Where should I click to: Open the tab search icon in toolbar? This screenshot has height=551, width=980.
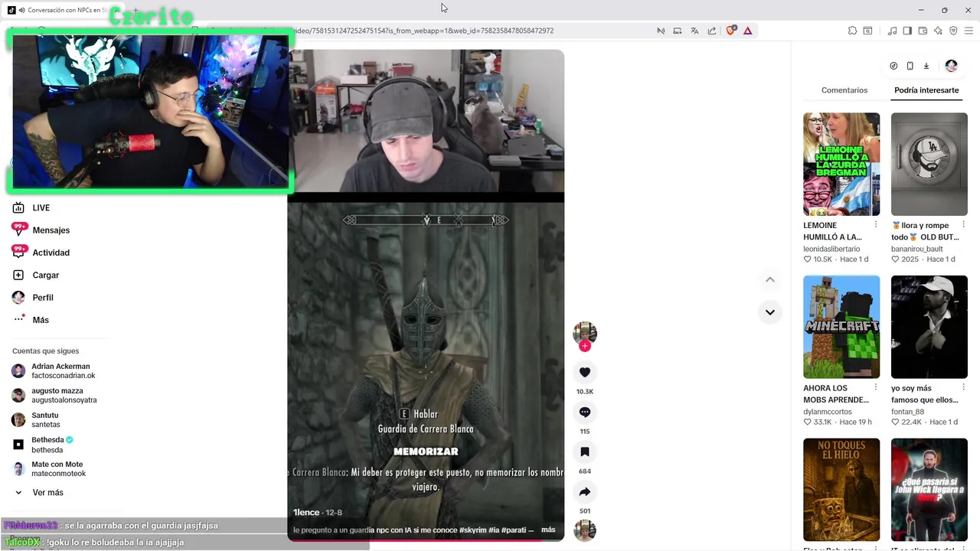click(x=867, y=31)
